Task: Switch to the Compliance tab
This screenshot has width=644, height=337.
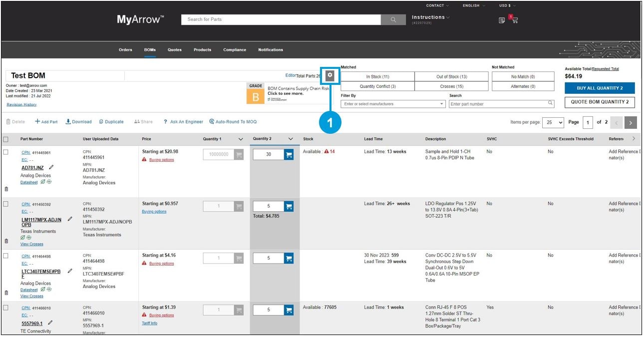Action: [235, 50]
